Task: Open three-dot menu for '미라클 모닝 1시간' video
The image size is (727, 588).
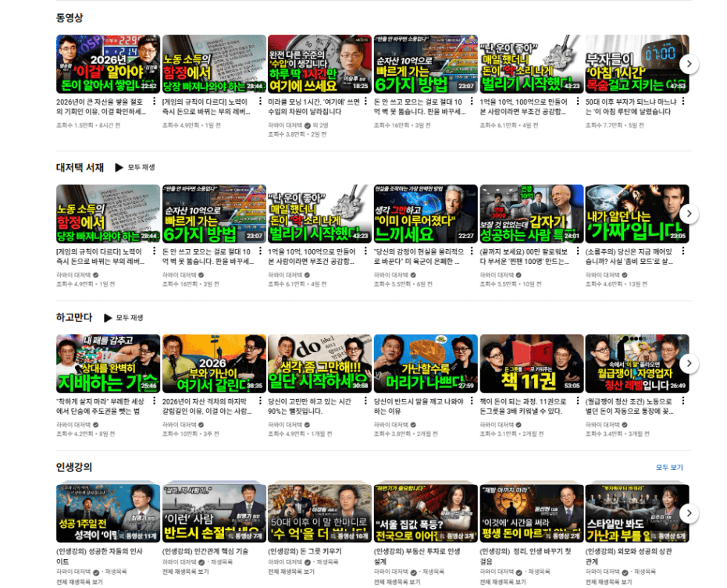Action: tap(365, 101)
